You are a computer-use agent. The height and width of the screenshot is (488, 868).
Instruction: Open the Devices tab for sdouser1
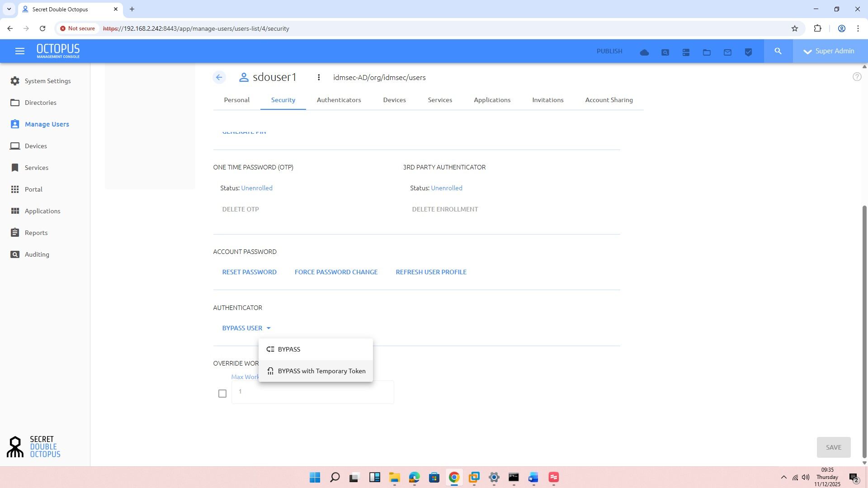(x=394, y=100)
